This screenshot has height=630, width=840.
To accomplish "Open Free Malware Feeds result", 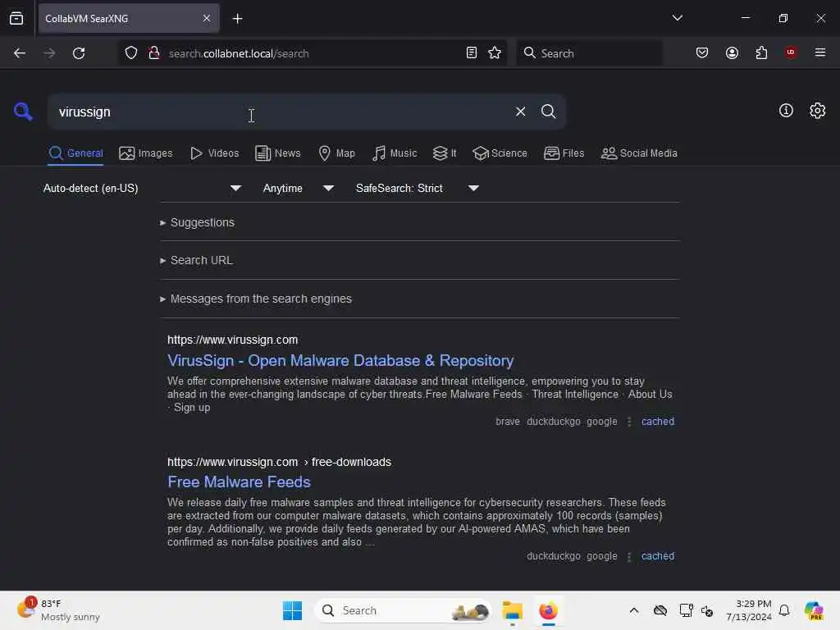I will click(x=239, y=482).
